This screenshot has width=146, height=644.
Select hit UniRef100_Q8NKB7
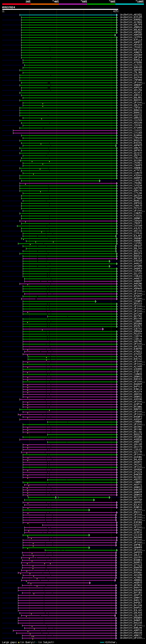(x=131, y=85)
